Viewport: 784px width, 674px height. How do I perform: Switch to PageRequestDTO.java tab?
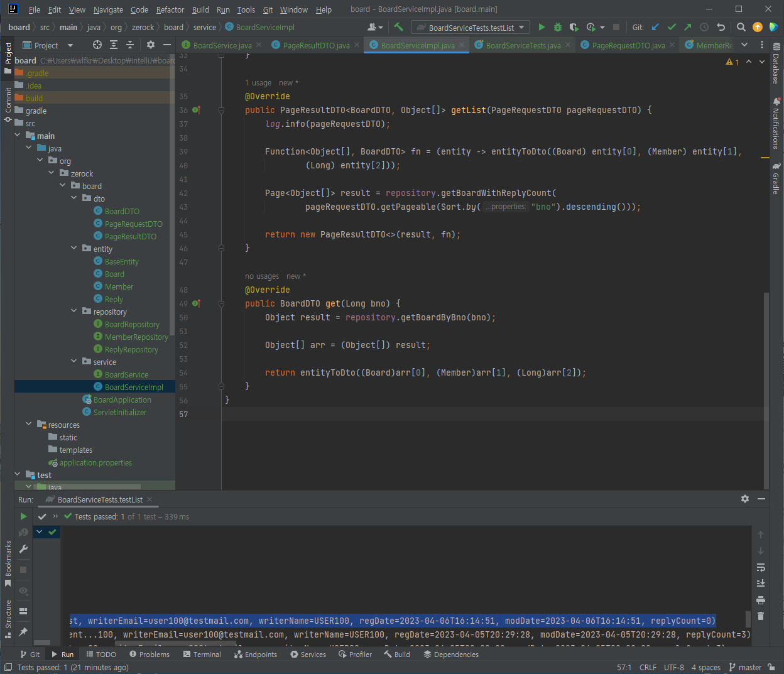(x=628, y=45)
